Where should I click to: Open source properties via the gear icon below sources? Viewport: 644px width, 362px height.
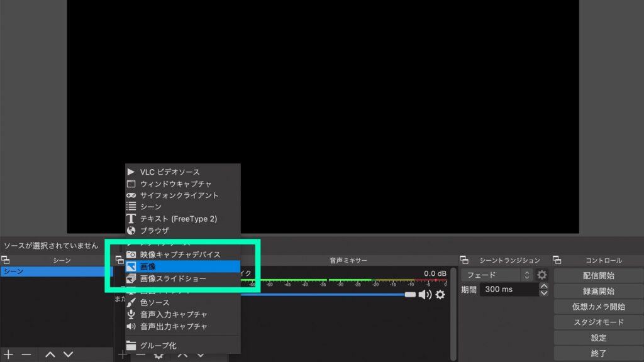point(158,355)
